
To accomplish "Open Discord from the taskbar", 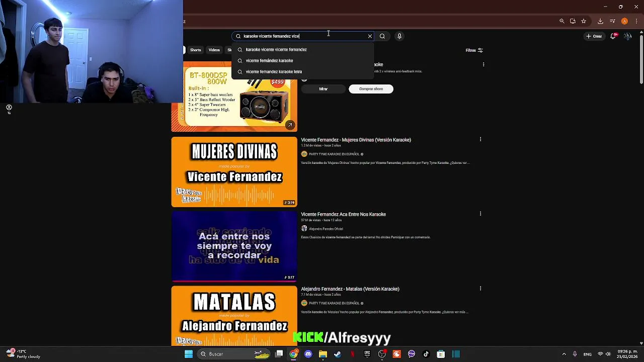I will [308, 354].
